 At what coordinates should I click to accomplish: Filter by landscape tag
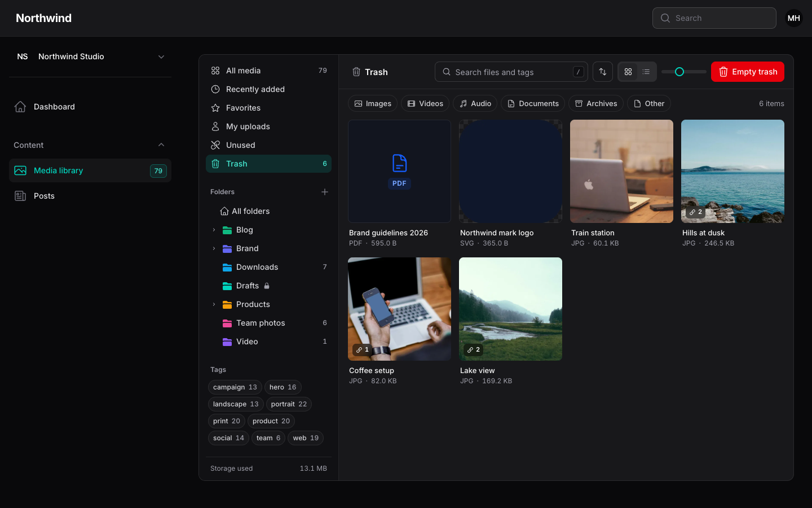coord(236,404)
